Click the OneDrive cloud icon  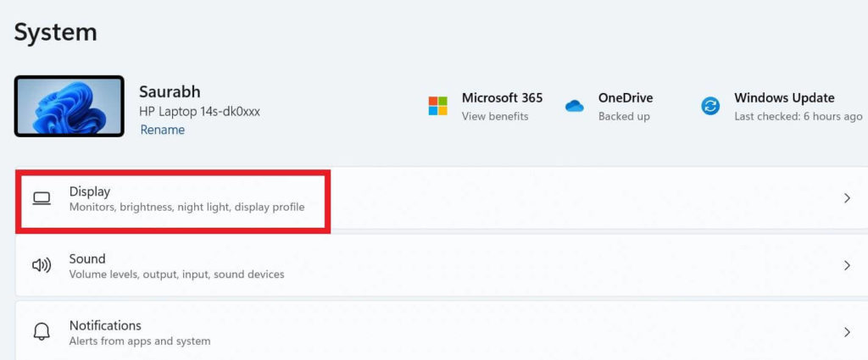(575, 106)
